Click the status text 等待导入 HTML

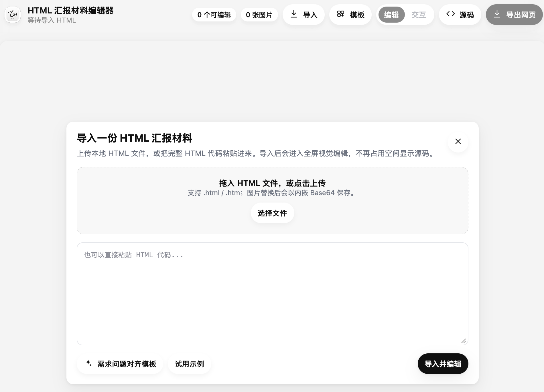point(52,20)
